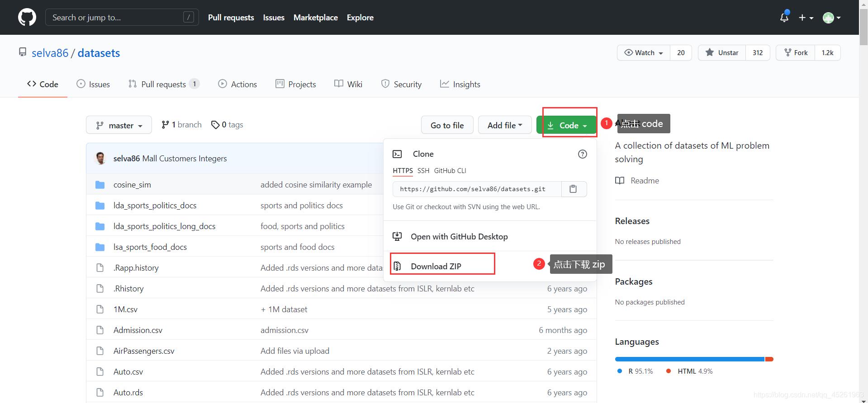Click the lda_sports_politics_docs folder icon
This screenshot has height=403, width=868.
pyautogui.click(x=100, y=206)
